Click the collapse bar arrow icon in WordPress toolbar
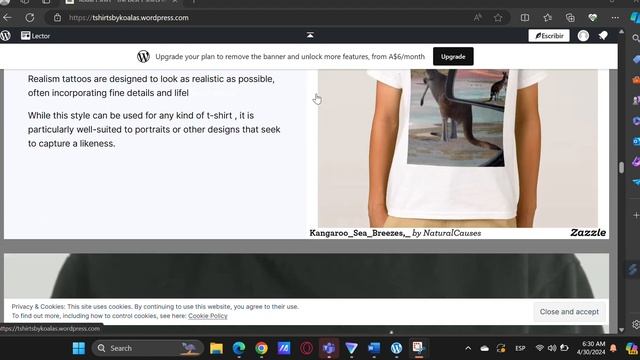640x360 pixels. (310, 35)
